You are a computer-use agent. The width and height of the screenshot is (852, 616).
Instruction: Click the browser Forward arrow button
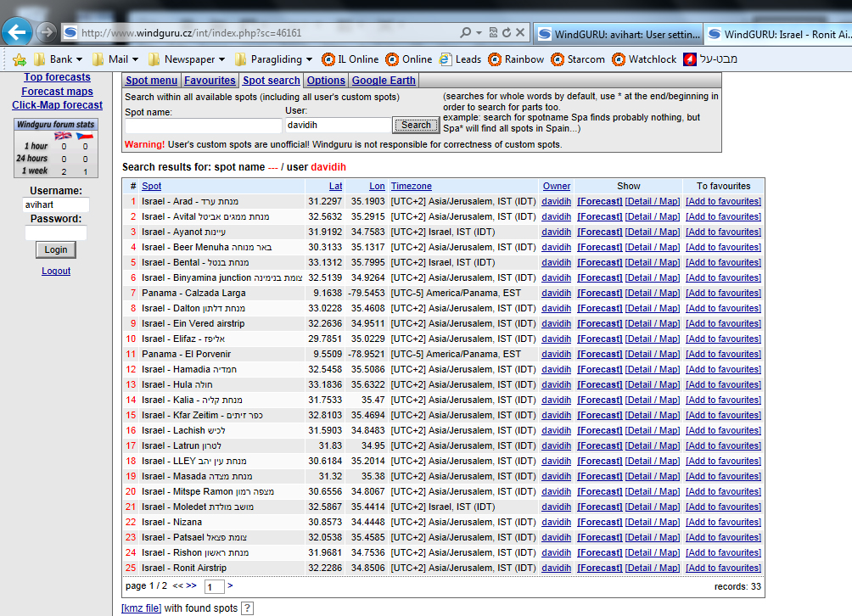tap(47, 32)
